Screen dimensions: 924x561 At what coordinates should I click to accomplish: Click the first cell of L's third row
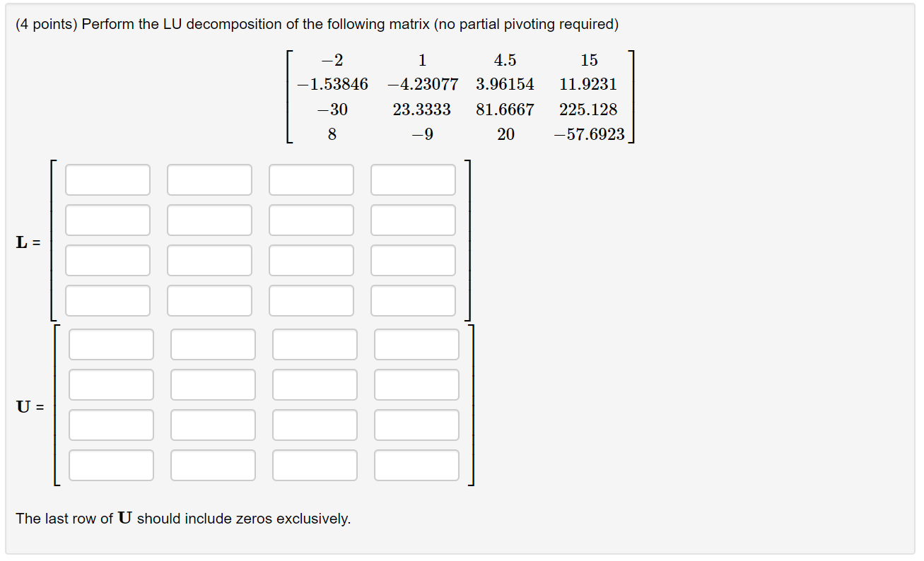tap(107, 260)
